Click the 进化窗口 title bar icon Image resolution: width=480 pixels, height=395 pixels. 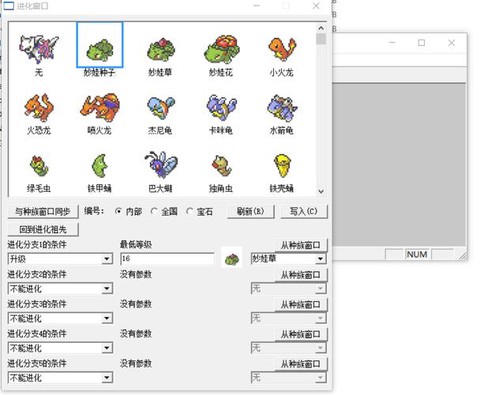8,6
